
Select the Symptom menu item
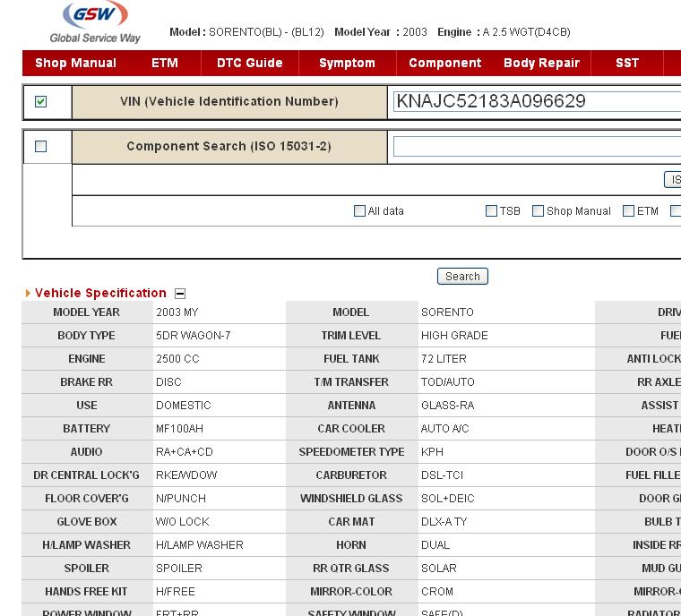click(347, 63)
